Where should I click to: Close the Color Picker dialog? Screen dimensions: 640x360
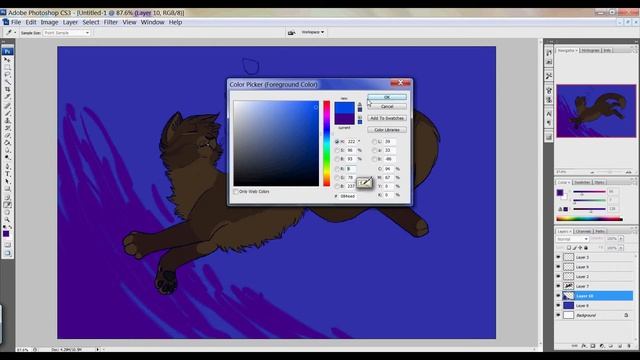[400, 83]
